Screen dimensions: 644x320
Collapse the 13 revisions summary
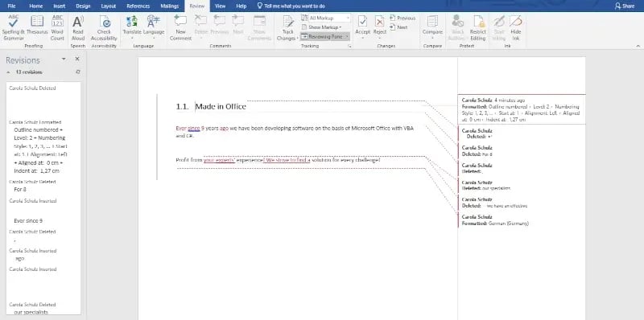point(9,72)
